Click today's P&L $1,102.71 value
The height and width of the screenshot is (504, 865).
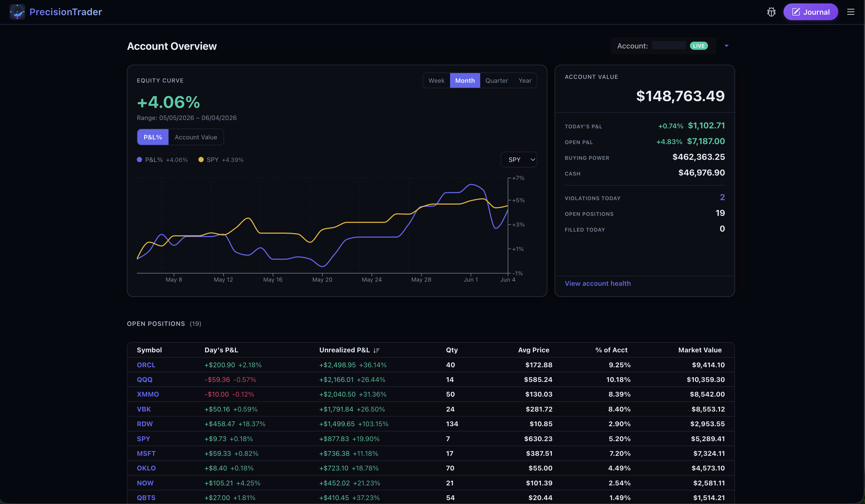coord(706,125)
